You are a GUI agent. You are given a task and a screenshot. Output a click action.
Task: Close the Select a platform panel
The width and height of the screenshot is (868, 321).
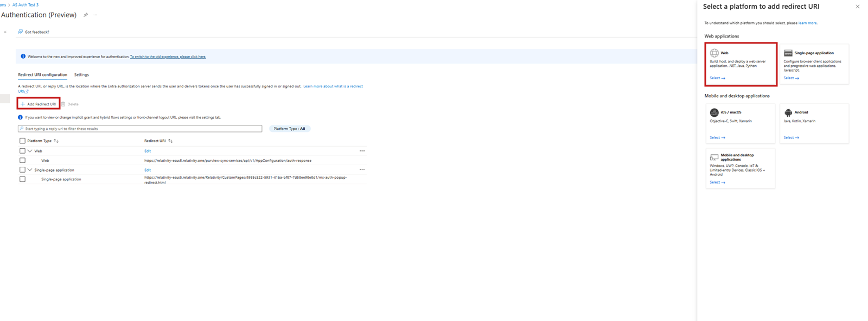(857, 7)
